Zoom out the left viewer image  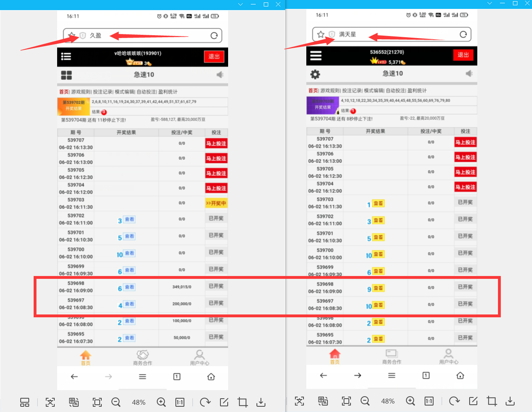click(x=116, y=402)
